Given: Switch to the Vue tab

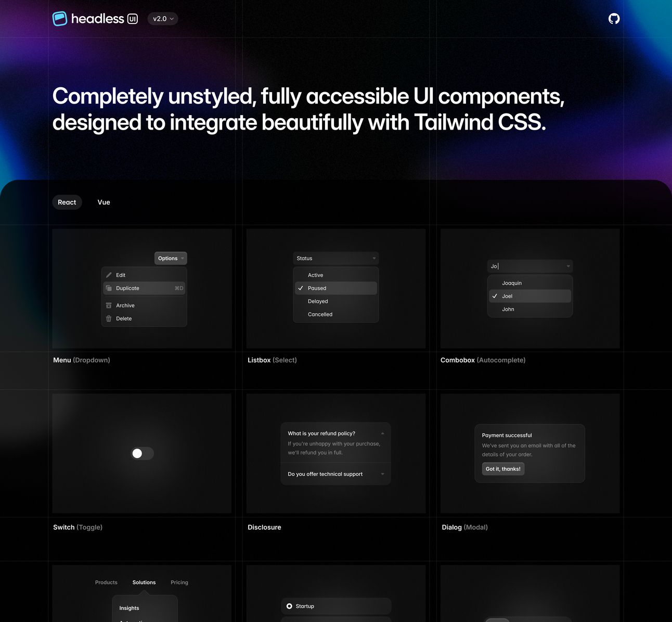Looking at the screenshot, I should coord(104,202).
